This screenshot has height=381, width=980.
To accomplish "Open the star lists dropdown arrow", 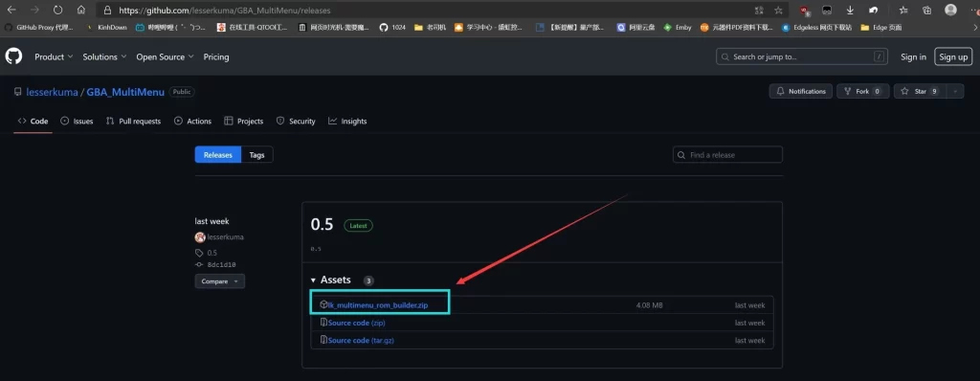I will point(955,91).
